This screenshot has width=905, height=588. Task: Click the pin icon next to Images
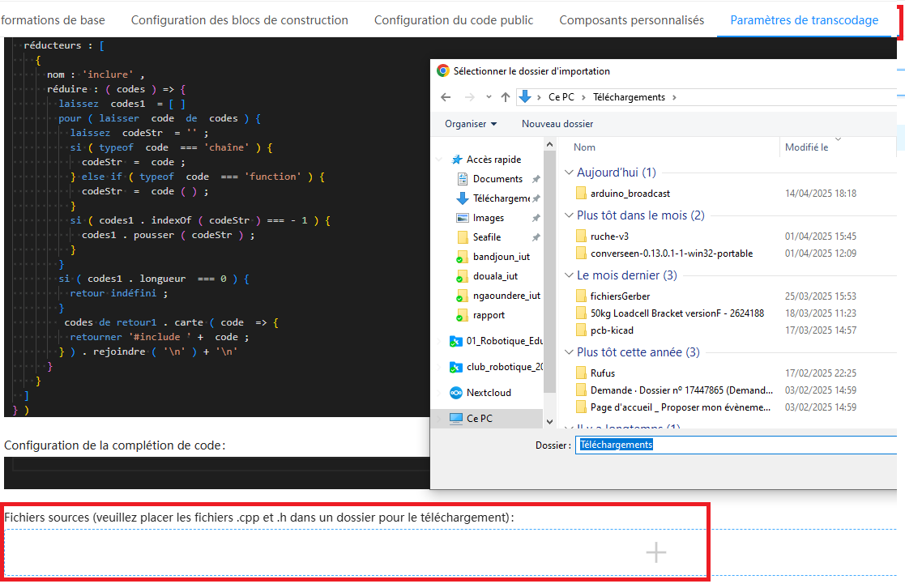point(536,218)
